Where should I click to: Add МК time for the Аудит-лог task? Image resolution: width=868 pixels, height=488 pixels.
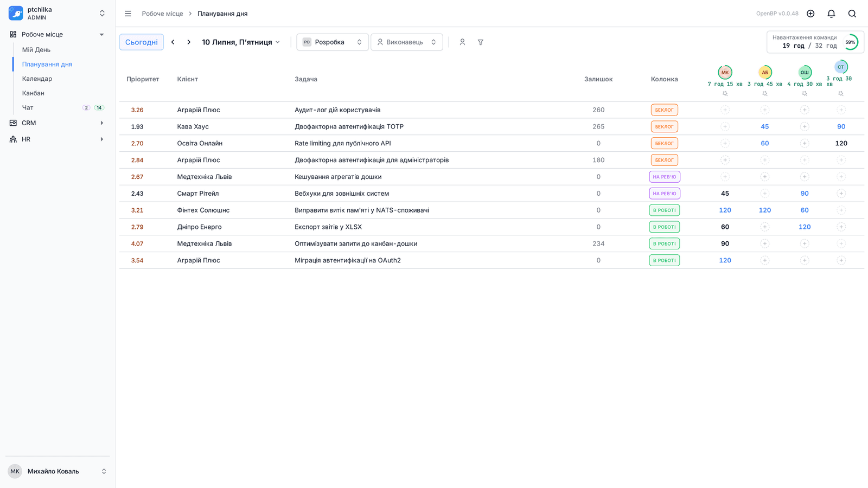point(725,110)
